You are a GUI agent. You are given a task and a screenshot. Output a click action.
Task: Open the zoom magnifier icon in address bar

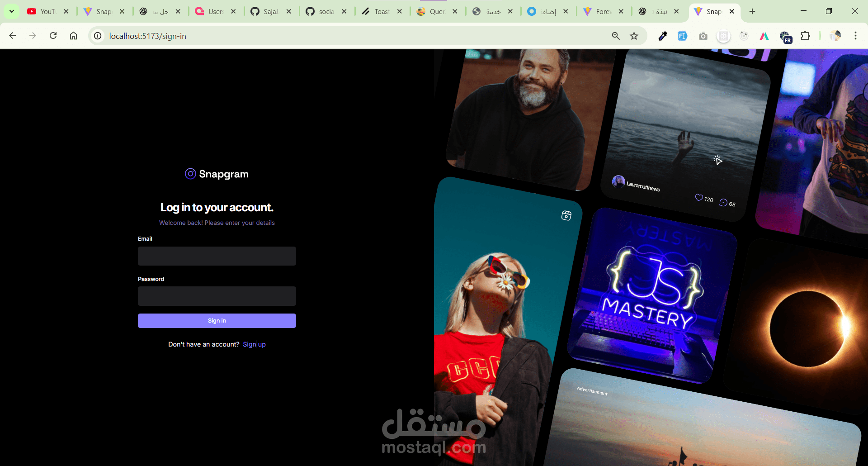click(616, 36)
